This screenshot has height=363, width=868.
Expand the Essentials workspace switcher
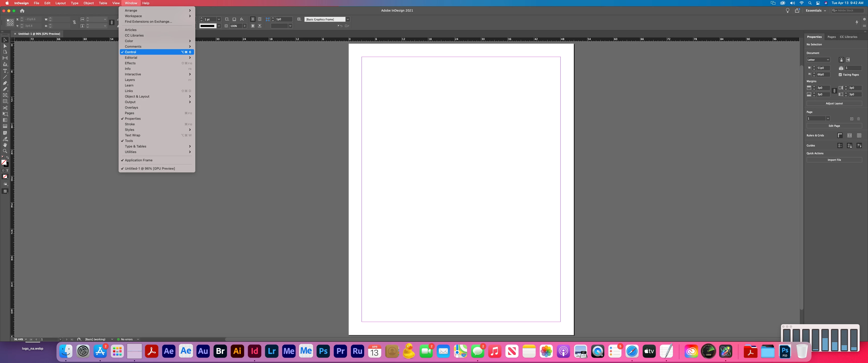pos(816,10)
